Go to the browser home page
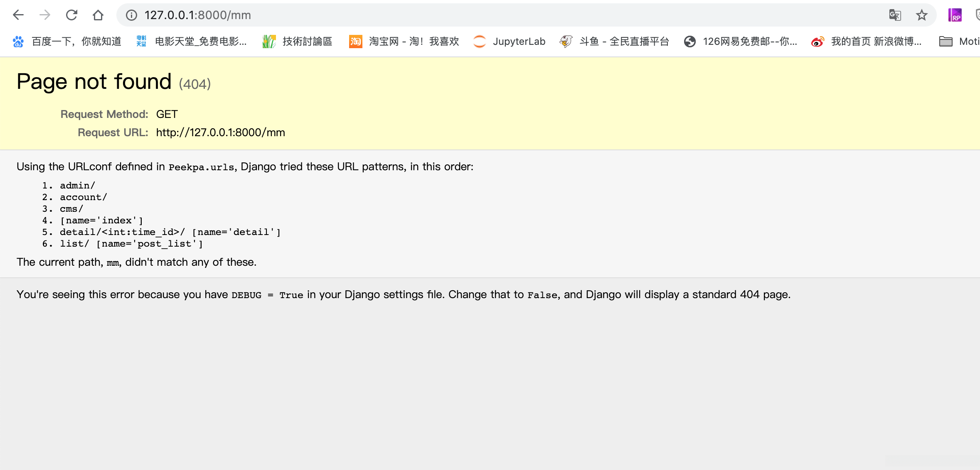This screenshot has width=980, height=470. click(x=98, y=15)
